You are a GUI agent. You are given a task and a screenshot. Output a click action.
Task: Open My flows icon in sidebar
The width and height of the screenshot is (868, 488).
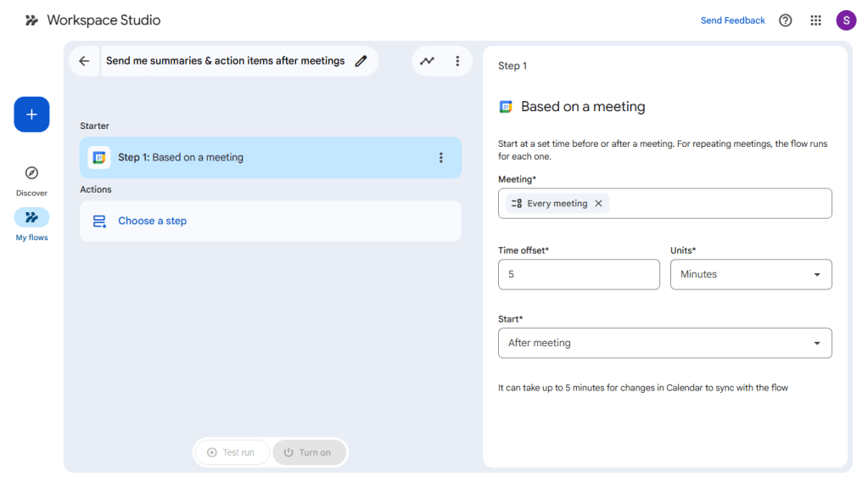(x=31, y=217)
